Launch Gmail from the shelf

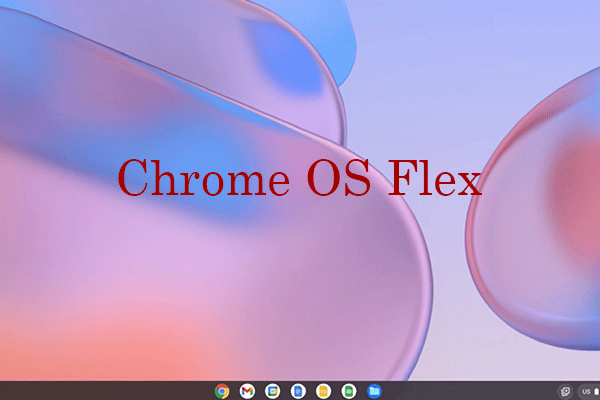pyautogui.click(x=247, y=391)
